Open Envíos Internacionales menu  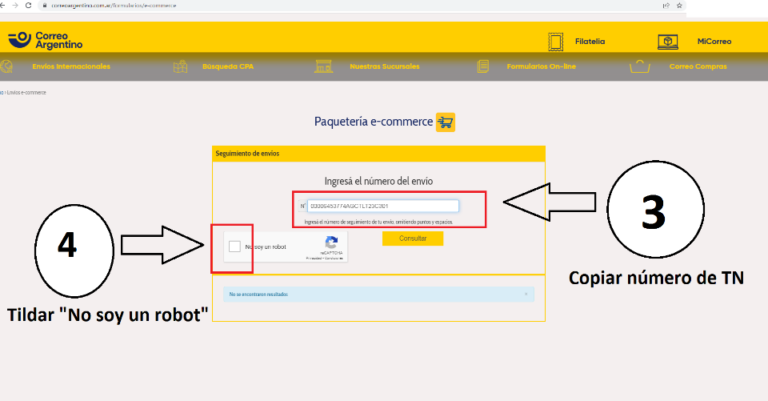point(71,67)
